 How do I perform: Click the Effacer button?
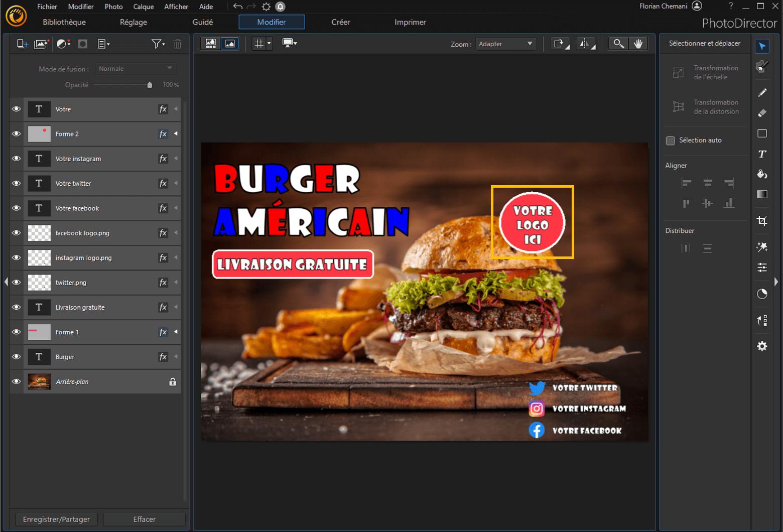tap(144, 519)
